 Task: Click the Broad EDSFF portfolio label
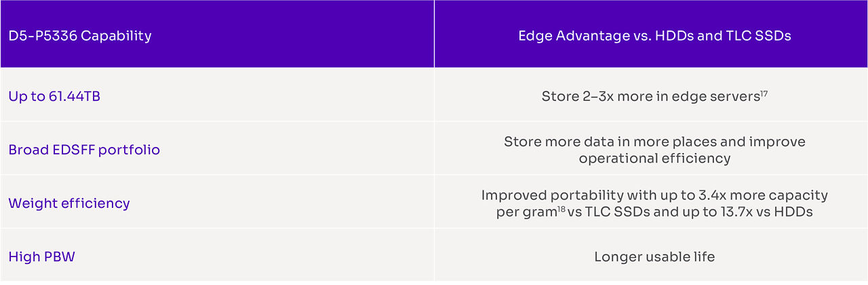[84, 150]
